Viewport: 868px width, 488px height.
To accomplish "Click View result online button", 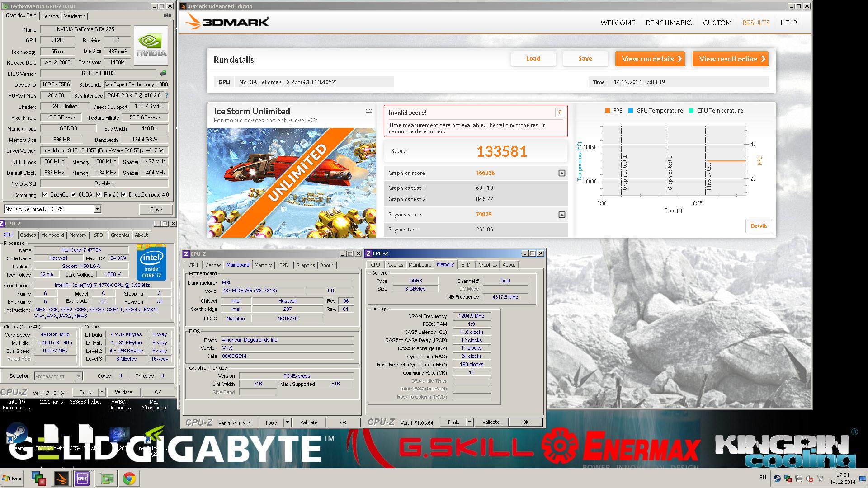I will coord(731,59).
